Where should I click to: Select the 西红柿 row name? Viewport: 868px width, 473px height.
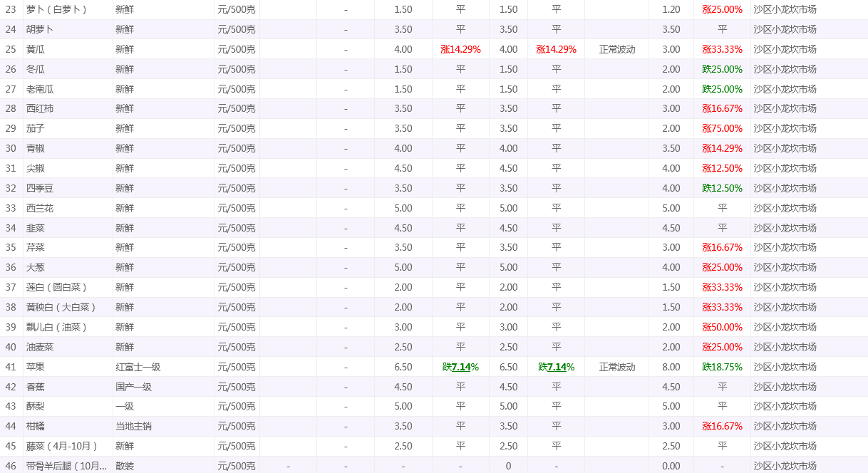tap(40, 108)
